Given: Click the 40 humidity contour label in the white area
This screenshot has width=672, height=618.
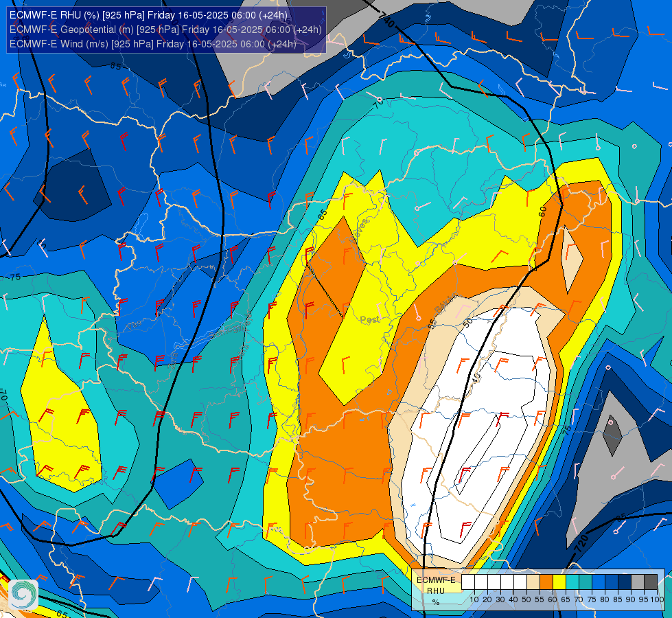Looking at the screenshot, I should pyautogui.click(x=476, y=378).
